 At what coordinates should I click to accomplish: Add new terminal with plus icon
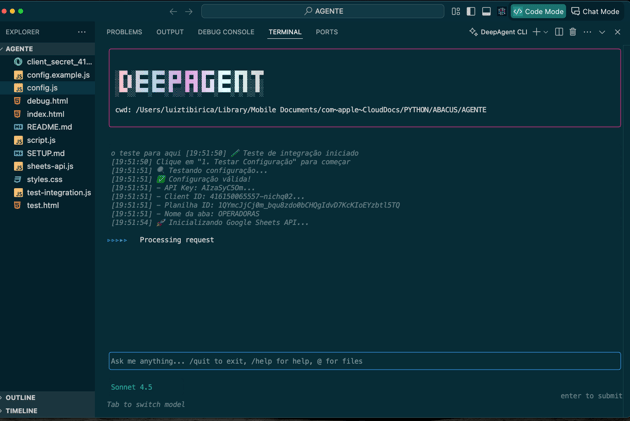point(536,32)
